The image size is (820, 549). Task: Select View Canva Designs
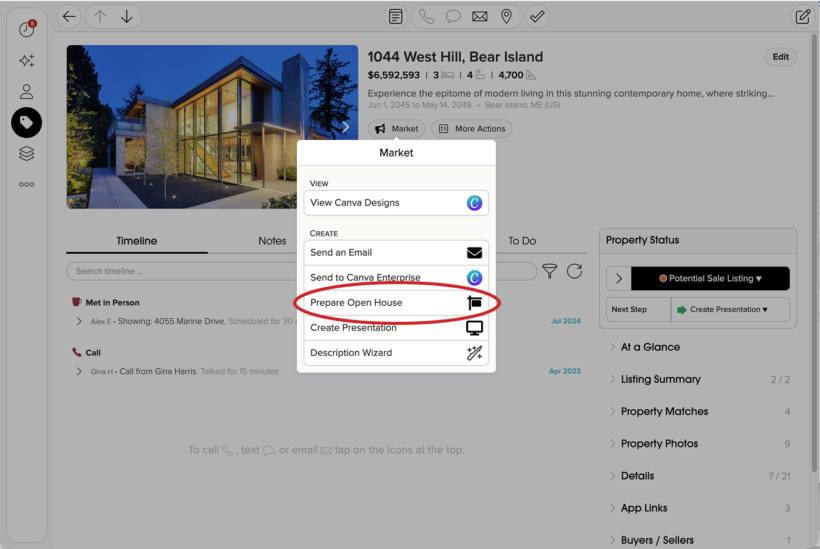(x=396, y=203)
